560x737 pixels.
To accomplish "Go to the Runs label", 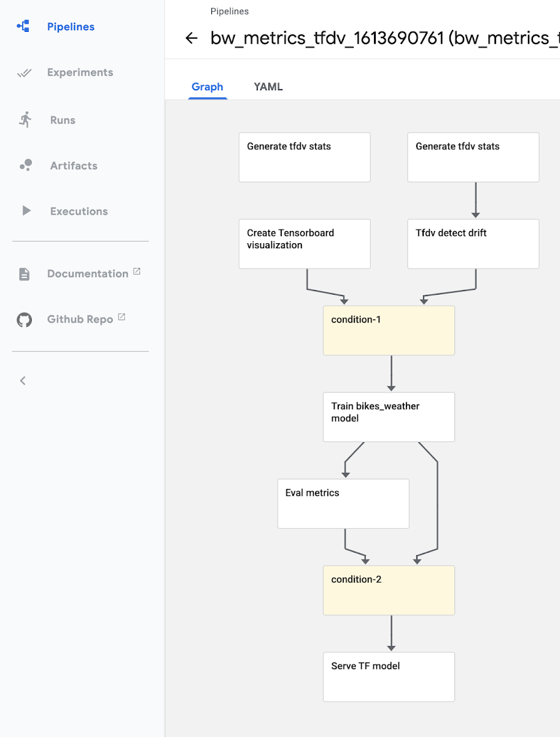I will click(63, 120).
